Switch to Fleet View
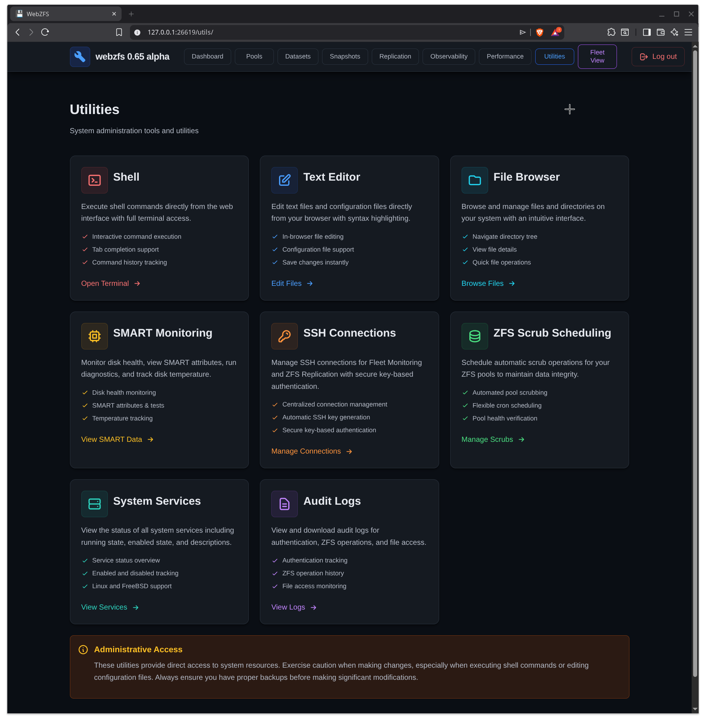 click(x=597, y=56)
